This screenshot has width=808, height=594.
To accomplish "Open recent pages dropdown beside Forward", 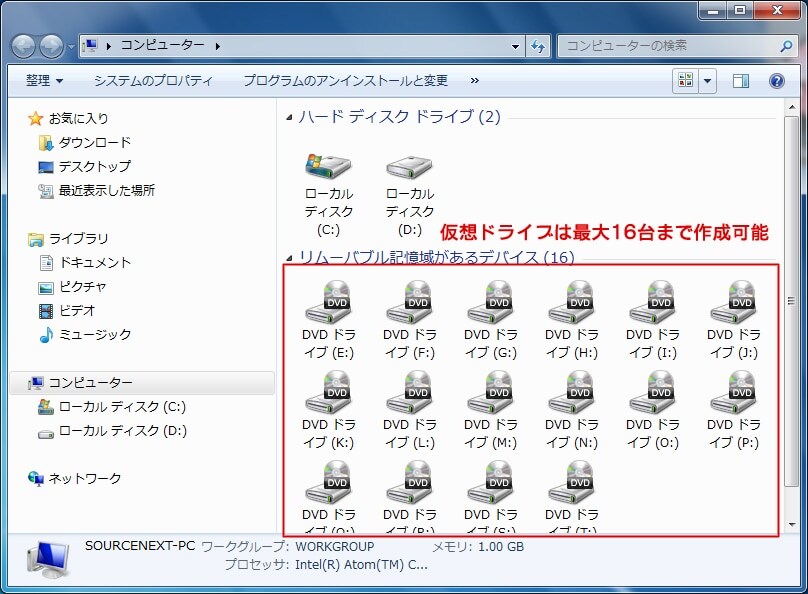I will coord(71,47).
